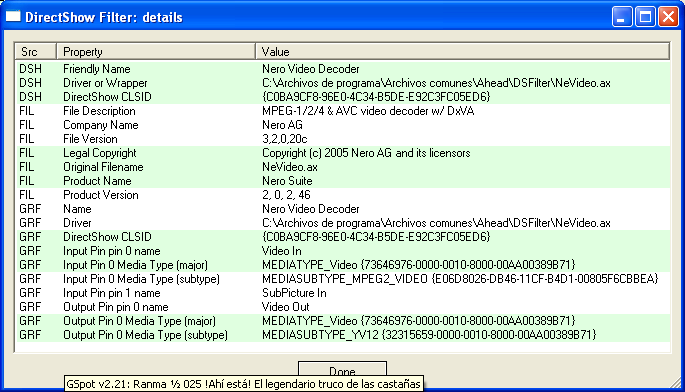Click the copyright value 'Copyright (c) 2005 Nero AG'
The image size is (685, 392).
[327, 153]
